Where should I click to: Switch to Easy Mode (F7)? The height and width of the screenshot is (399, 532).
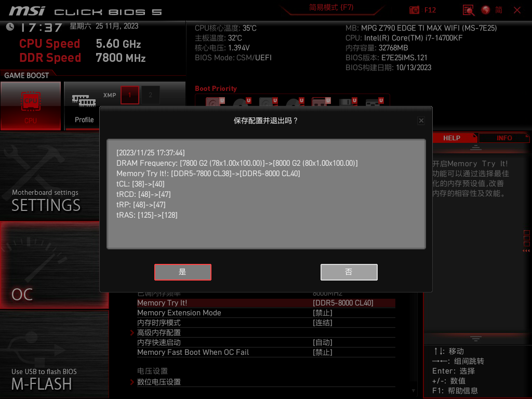pos(331,7)
